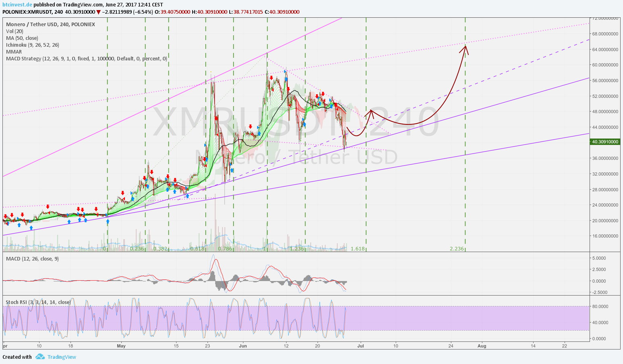This screenshot has width=623, height=364.
Task: Click the current price tag 40.30910000
Action: click(x=605, y=142)
